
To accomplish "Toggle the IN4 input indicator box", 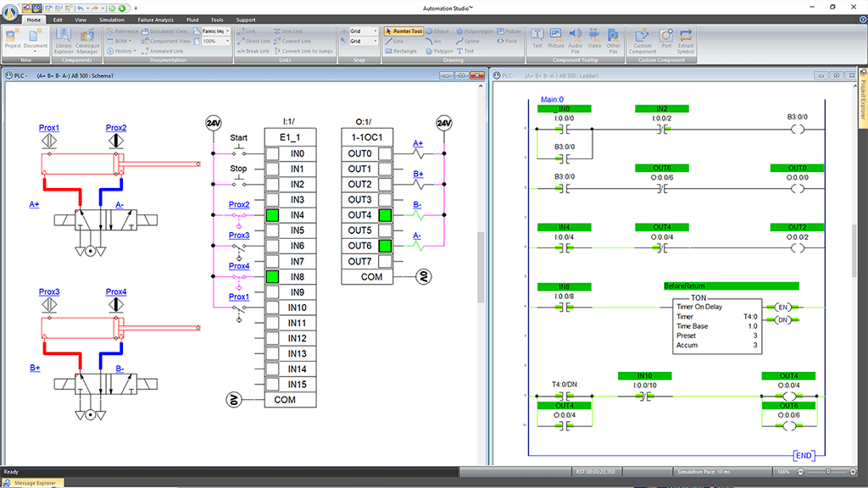I will click(272, 215).
